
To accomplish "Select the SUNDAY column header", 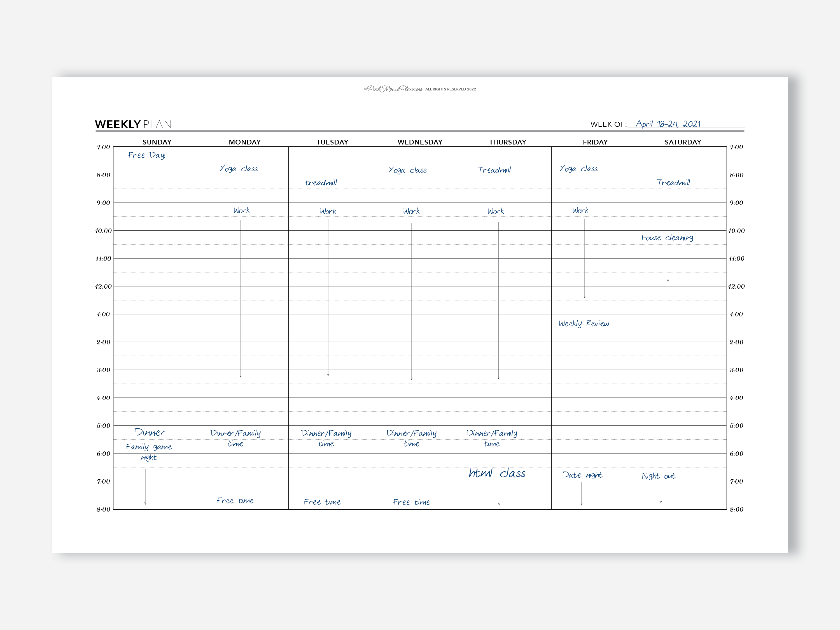I will [157, 142].
